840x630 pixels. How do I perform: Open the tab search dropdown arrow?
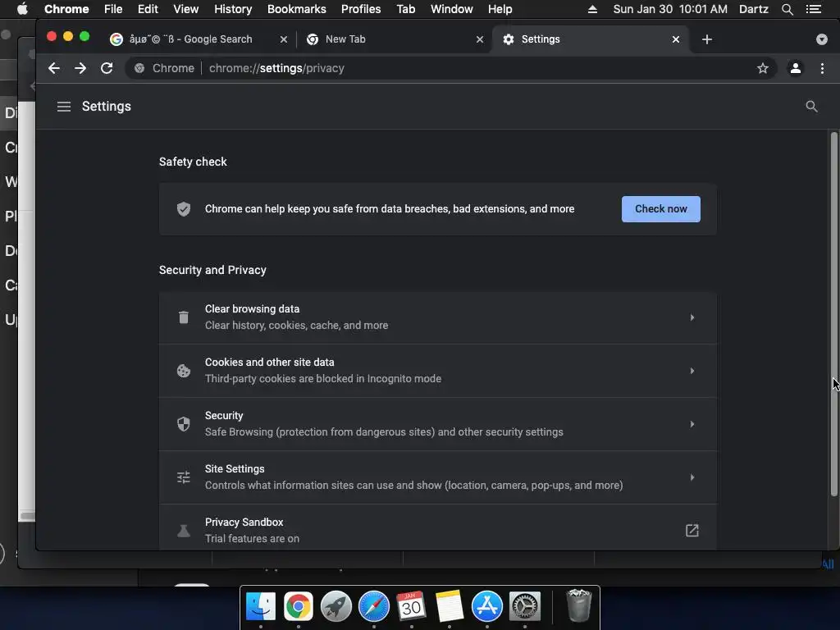point(822,39)
